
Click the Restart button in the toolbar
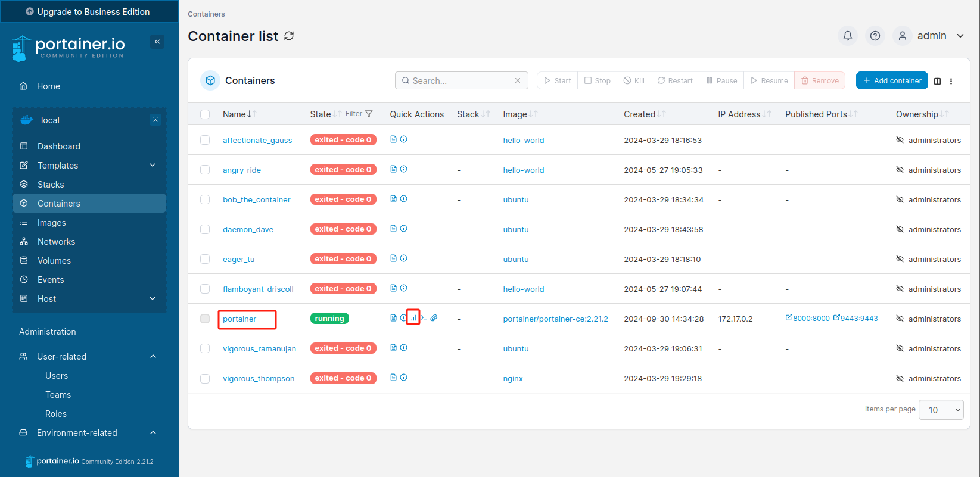[675, 80]
